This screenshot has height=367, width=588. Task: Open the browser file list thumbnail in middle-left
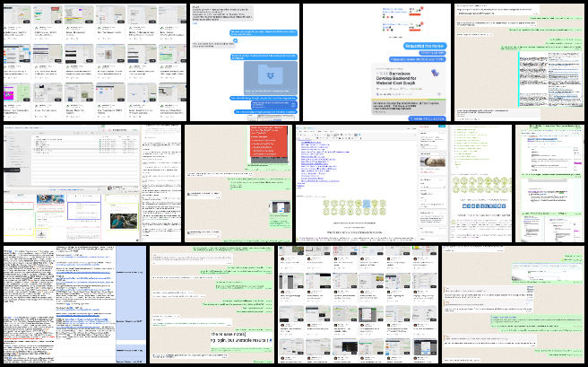point(91,182)
